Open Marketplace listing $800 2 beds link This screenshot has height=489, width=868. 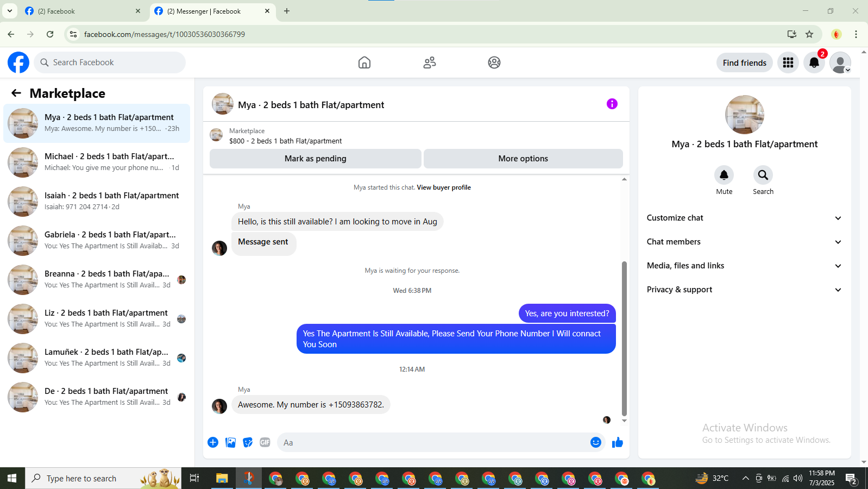tap(286, 141)
